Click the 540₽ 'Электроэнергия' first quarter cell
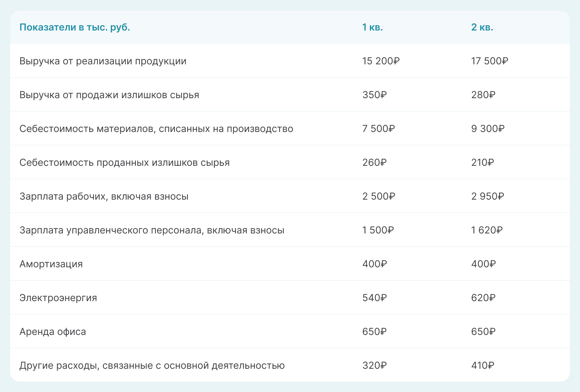 coord(374,298)
